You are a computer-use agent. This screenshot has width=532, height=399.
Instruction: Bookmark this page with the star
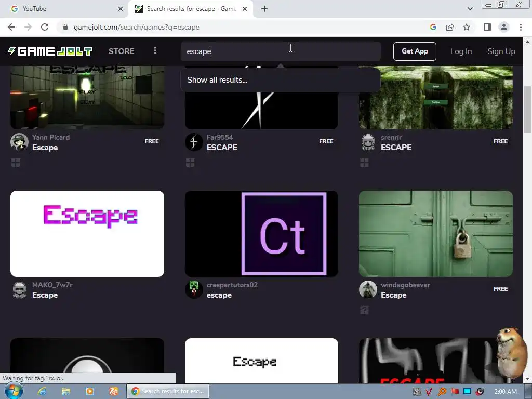pyautogui.click(x=467, y=27)
